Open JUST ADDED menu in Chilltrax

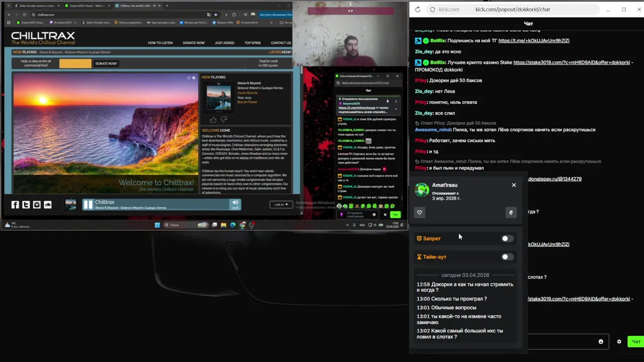point(224,43)
